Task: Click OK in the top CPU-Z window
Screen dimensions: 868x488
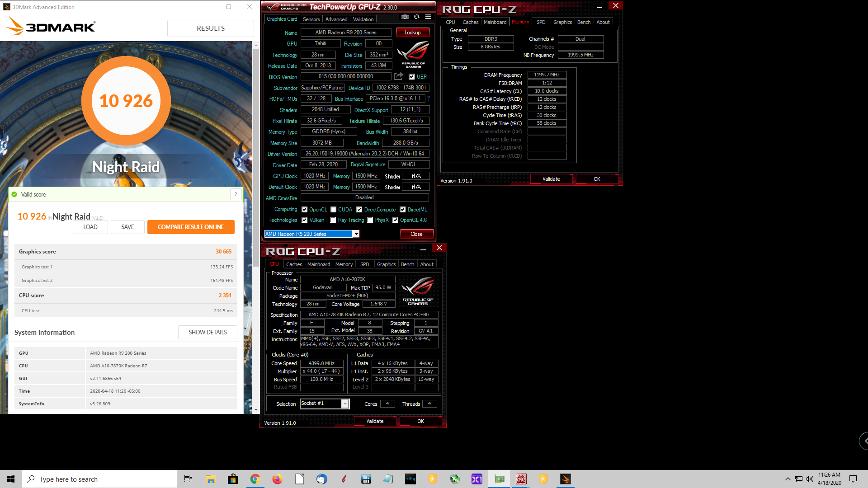Action: coord(597,179)
